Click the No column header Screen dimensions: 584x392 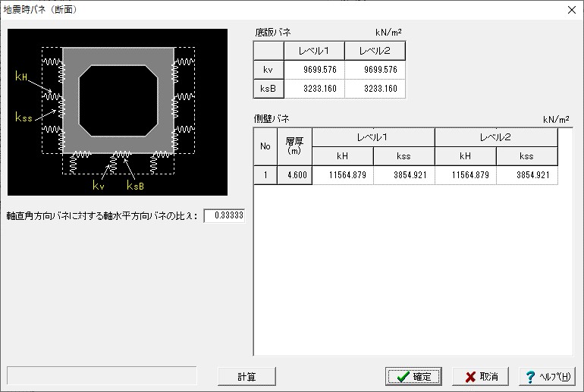[x=265, y=146]
